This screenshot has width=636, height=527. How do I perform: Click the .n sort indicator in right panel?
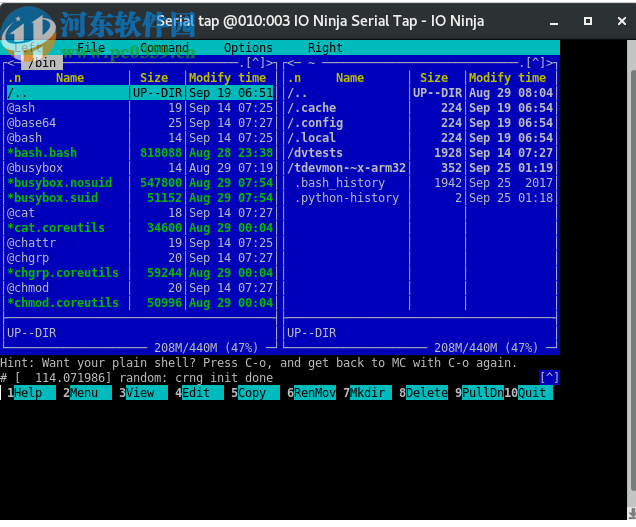(294, 78)
